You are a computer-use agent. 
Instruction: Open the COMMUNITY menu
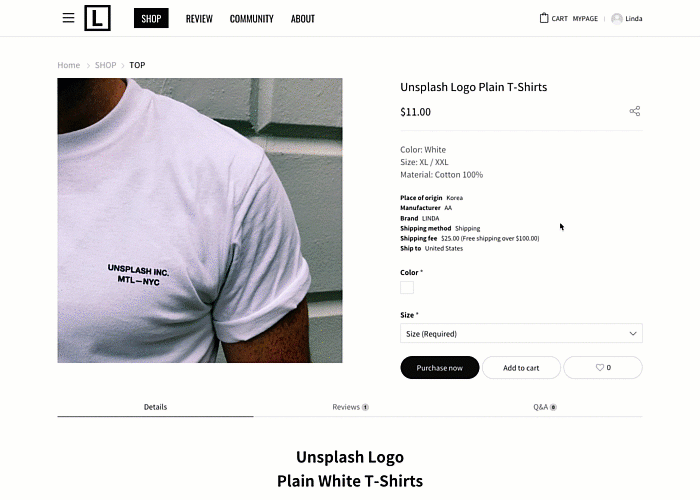click(x=251, y=19)
